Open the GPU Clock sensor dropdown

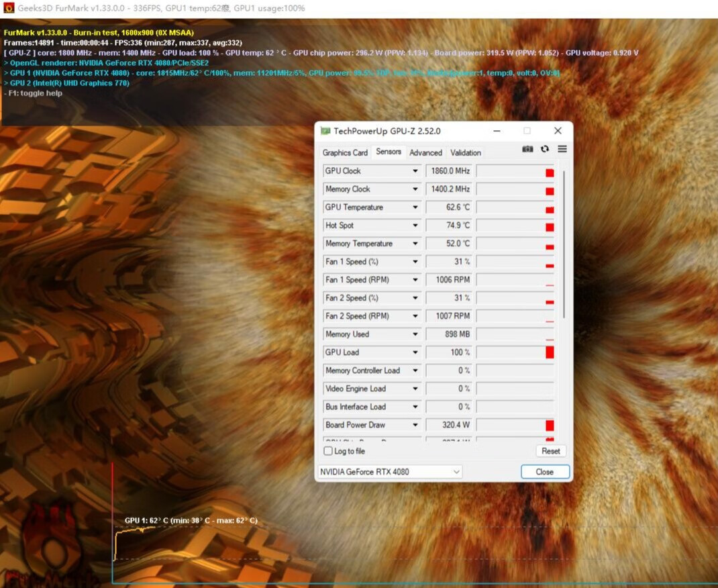[x=415, y=170]
